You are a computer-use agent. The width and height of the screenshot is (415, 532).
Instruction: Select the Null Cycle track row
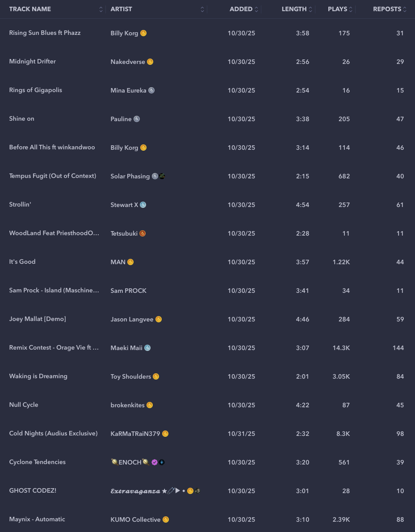coord(24,405)
